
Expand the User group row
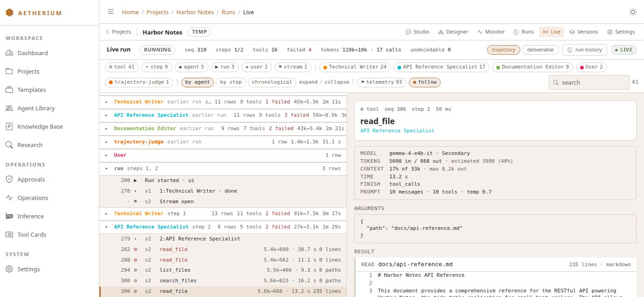point(223,155)
